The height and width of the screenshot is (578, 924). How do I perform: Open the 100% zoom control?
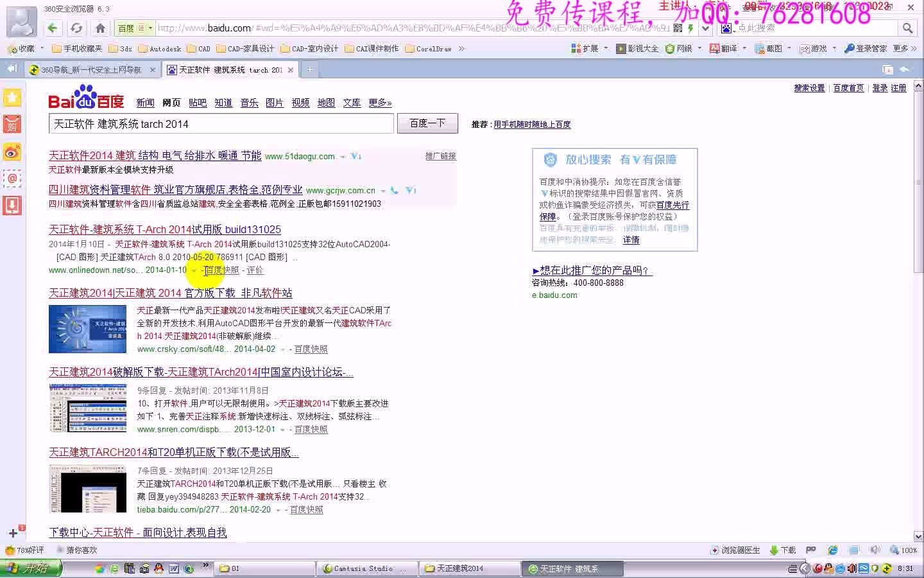(x=903, y=550)
